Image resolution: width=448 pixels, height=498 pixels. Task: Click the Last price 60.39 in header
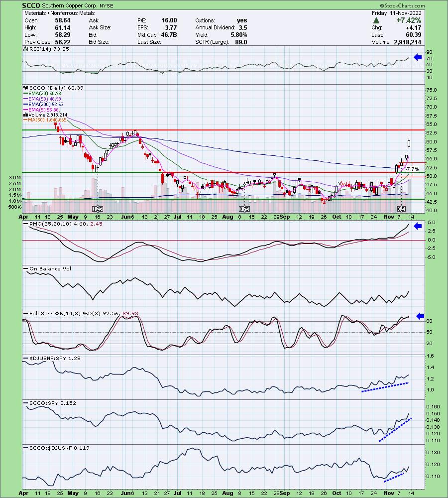tap(413, 35)
